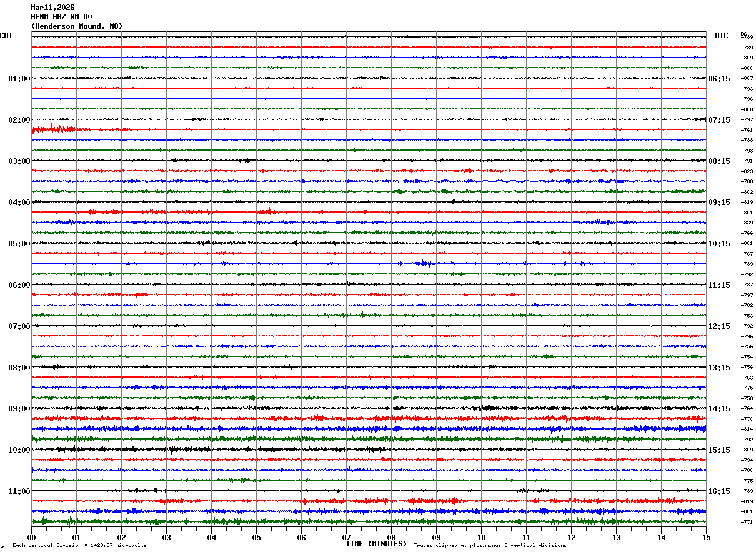The width and height of the screenshot is (756, 554).
Task: Click minute 15 on the bottom time axis
Action: coord(706,537)
